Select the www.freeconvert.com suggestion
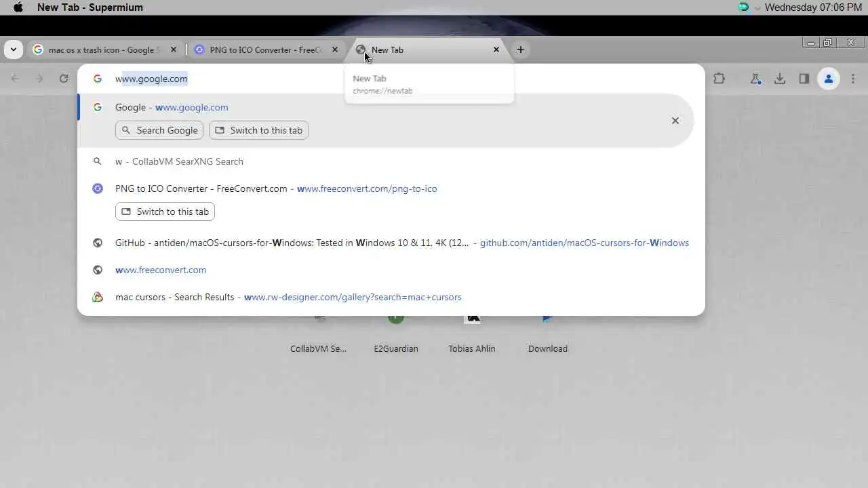 tap(391, 270)
